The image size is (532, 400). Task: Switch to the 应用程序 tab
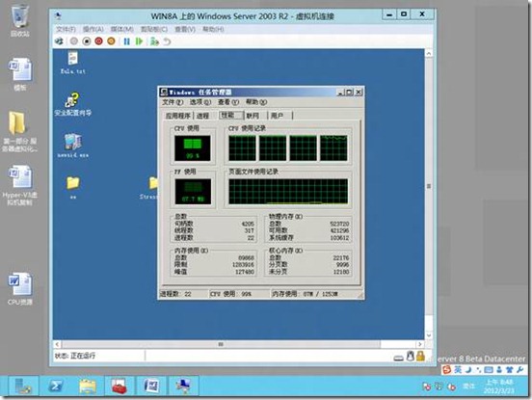pyautogui.click(x=177, y=116)
